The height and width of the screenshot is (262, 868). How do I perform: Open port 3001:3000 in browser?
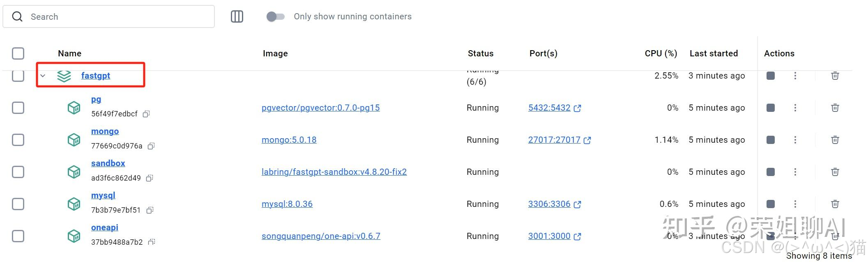click(555, 236)
